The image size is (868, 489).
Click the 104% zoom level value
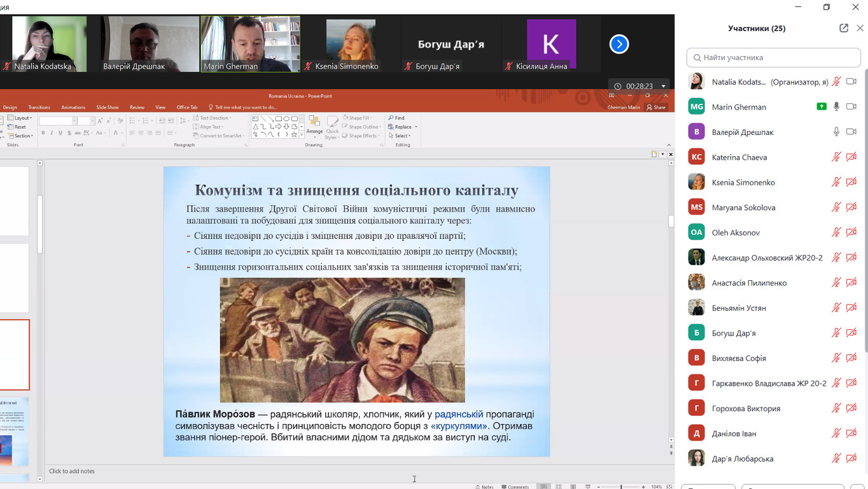click(x=657, y=486)
